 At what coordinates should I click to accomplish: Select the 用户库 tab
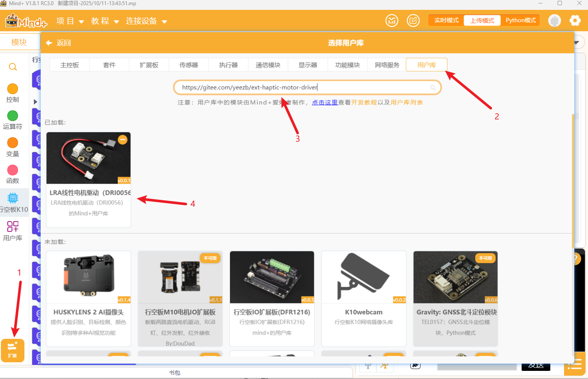click(427, 65)
